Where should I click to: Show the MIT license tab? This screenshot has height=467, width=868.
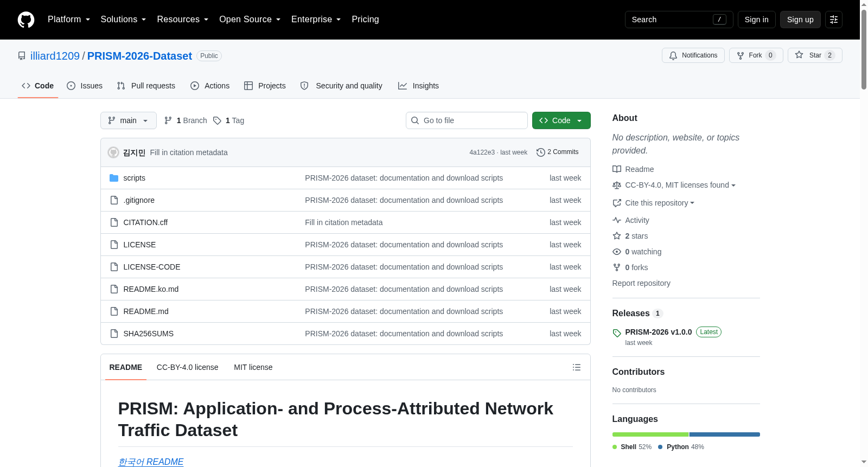253,367
